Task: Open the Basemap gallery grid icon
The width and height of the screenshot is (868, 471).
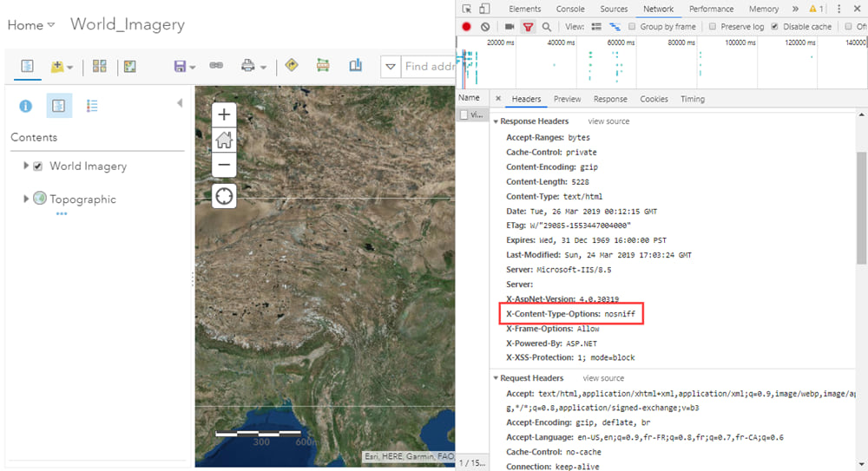Action: pos(100,67)
